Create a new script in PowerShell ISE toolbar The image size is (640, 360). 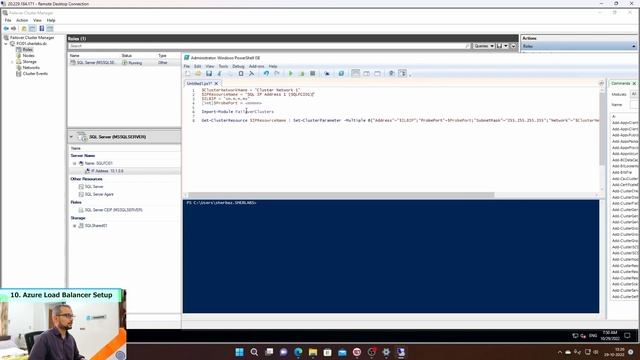[187, 73]
